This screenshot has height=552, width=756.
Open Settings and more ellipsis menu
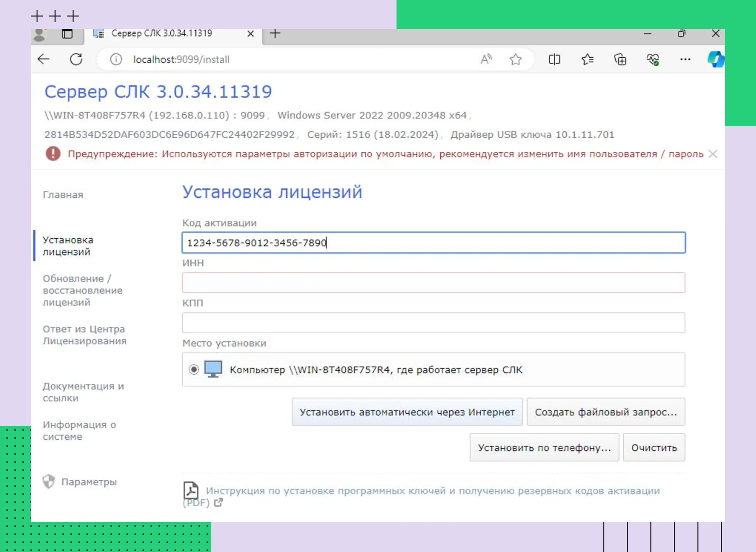click(x=685, y=60)
